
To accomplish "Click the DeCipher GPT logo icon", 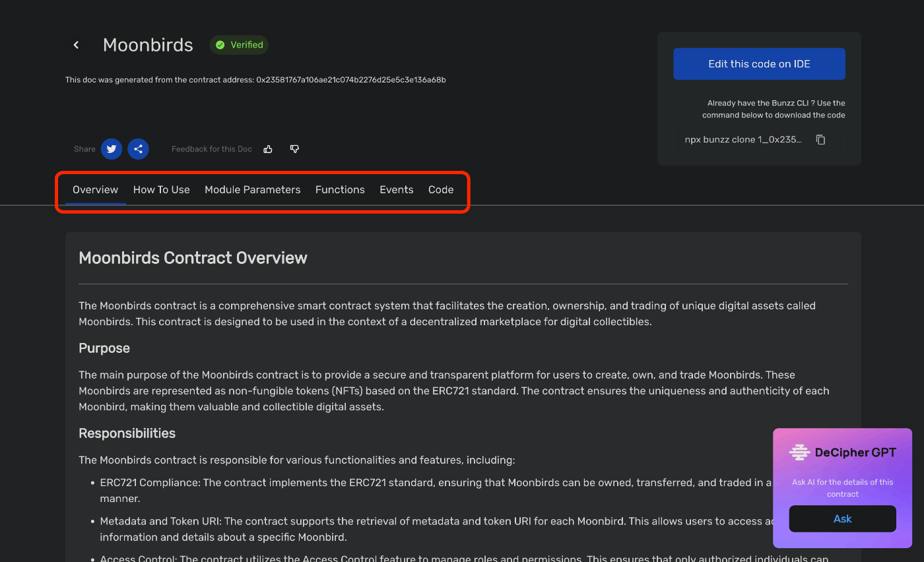I will 799,453.
